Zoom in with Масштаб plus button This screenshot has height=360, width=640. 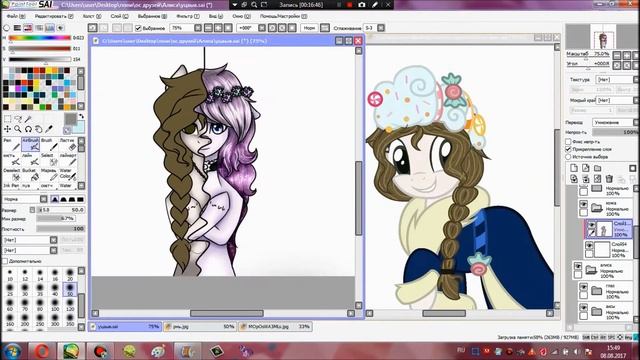pos(627,55)
